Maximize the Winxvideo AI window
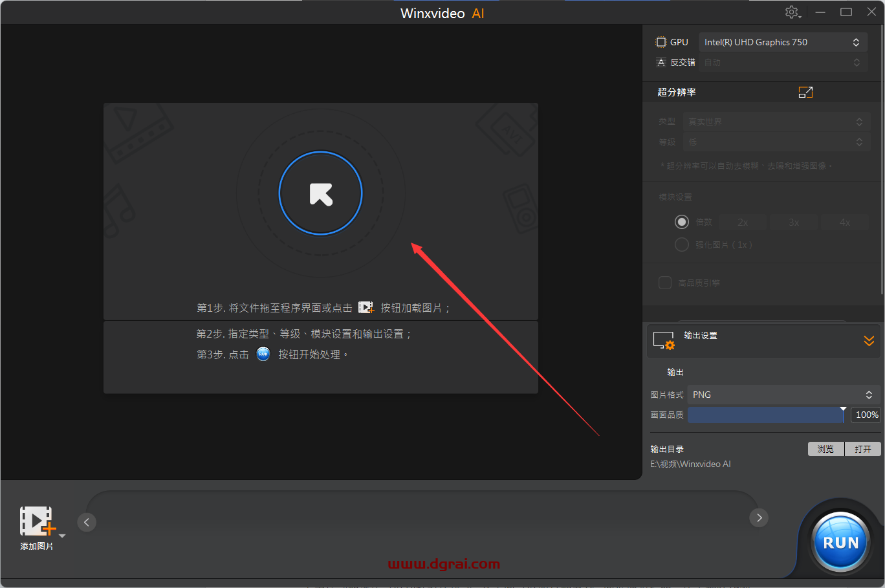Screen dimensions: 885x588 (x=846, y=12)
